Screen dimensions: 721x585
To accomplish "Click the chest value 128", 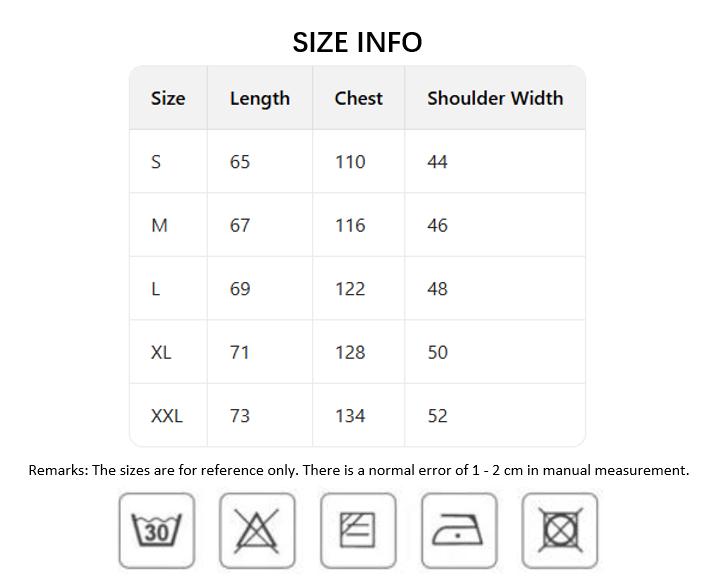I will (350, 352).
